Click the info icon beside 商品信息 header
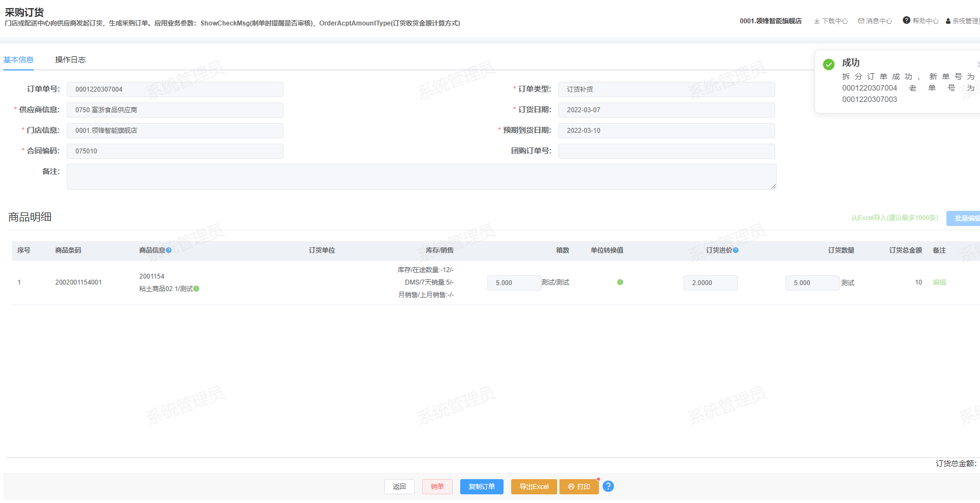 pos(169,250)
